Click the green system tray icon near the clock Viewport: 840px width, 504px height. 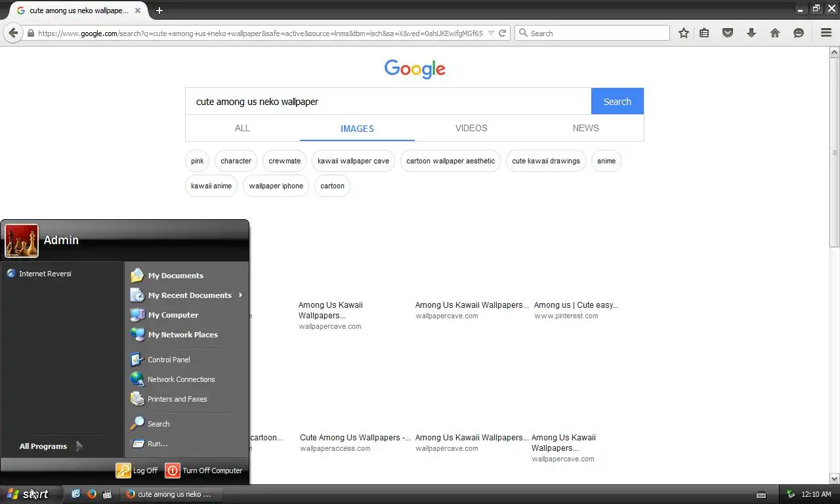tap(791, 494)
